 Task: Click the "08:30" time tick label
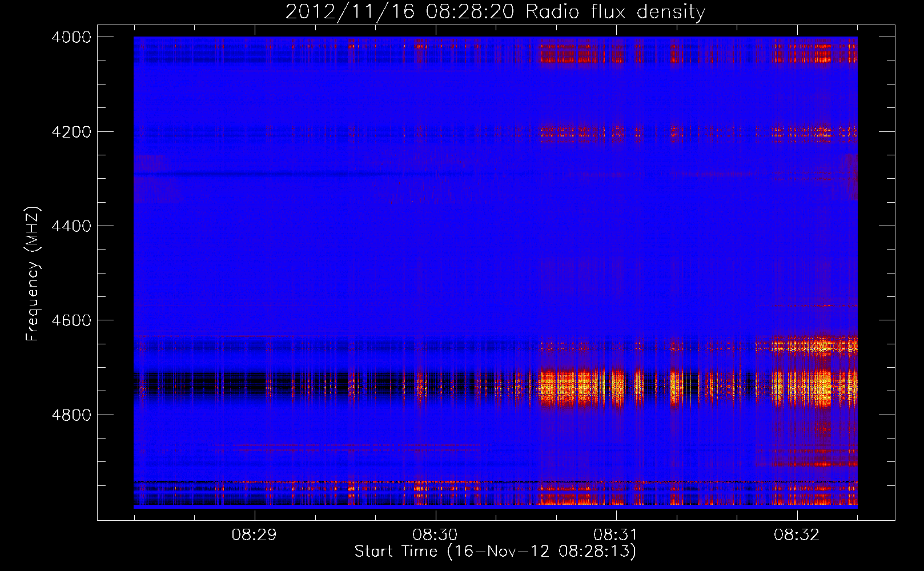coord(435,535)
